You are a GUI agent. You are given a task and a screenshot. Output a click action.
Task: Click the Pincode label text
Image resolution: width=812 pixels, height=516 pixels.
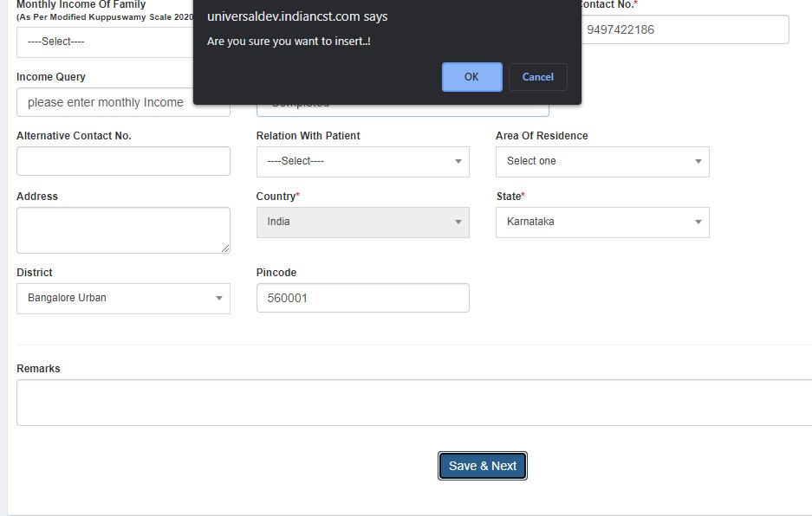tap(276, 273)
